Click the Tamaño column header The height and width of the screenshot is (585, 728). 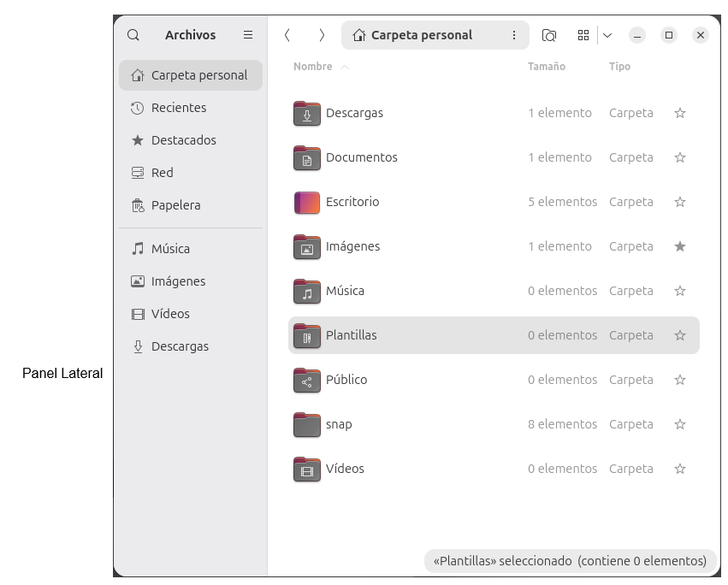[x=546, y=67]
